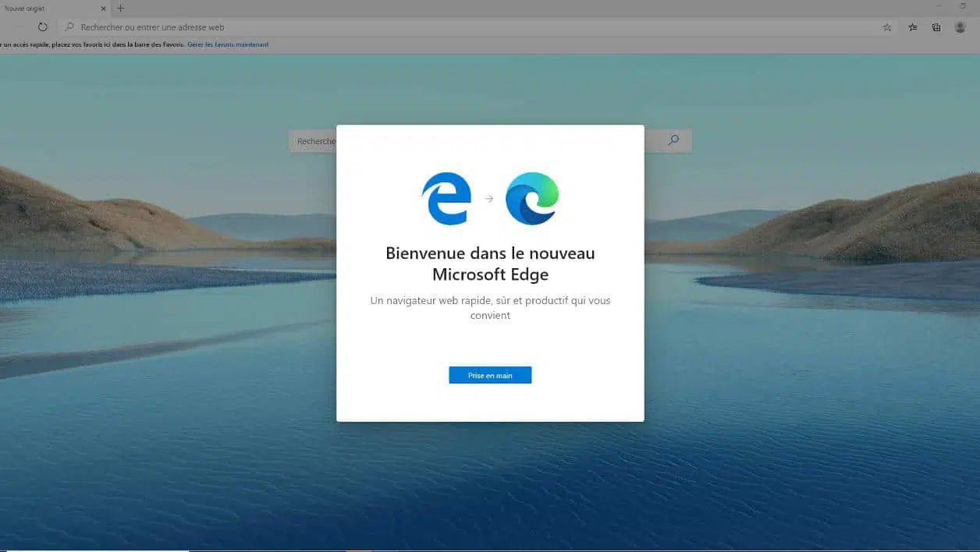
Task: Click the address bar magnifier icon
Action: tap(70, 27)
